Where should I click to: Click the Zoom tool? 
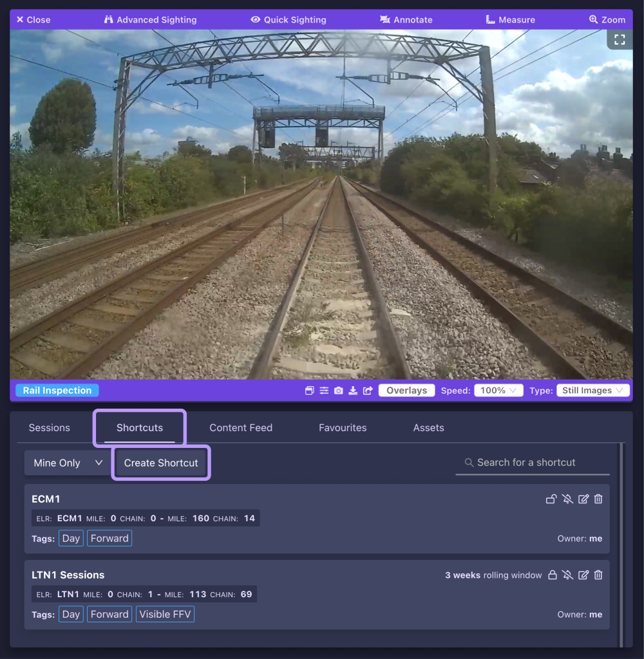[607, 20]
